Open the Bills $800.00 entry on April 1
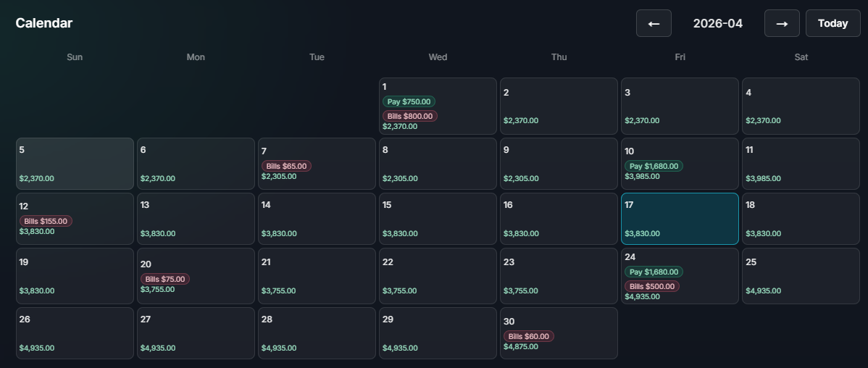The image size is (868, 368). (x=410, y=116)
